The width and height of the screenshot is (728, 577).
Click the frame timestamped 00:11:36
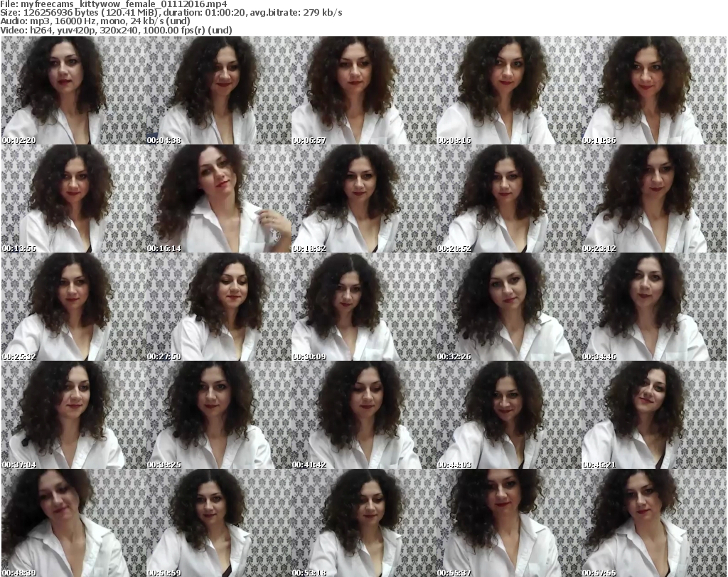(x=653, y=90)
